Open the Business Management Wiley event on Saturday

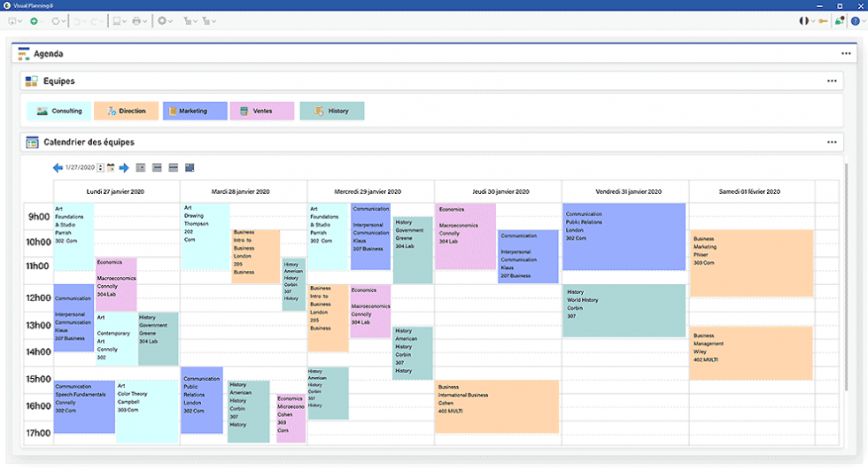(x=751, y=352)
